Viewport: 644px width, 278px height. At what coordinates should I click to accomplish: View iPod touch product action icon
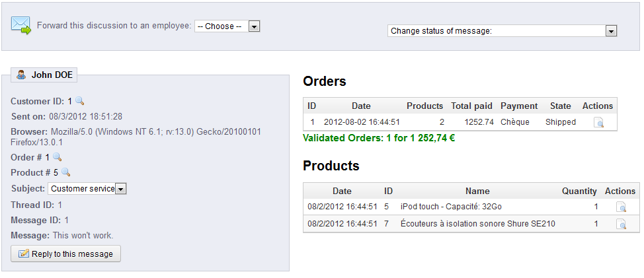pyautogui.click(x=621, y=207)
